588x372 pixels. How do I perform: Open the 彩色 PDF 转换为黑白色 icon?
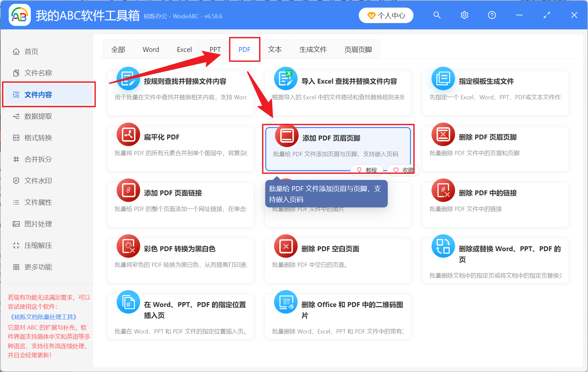pyautogui.click(x=128, y=246)
